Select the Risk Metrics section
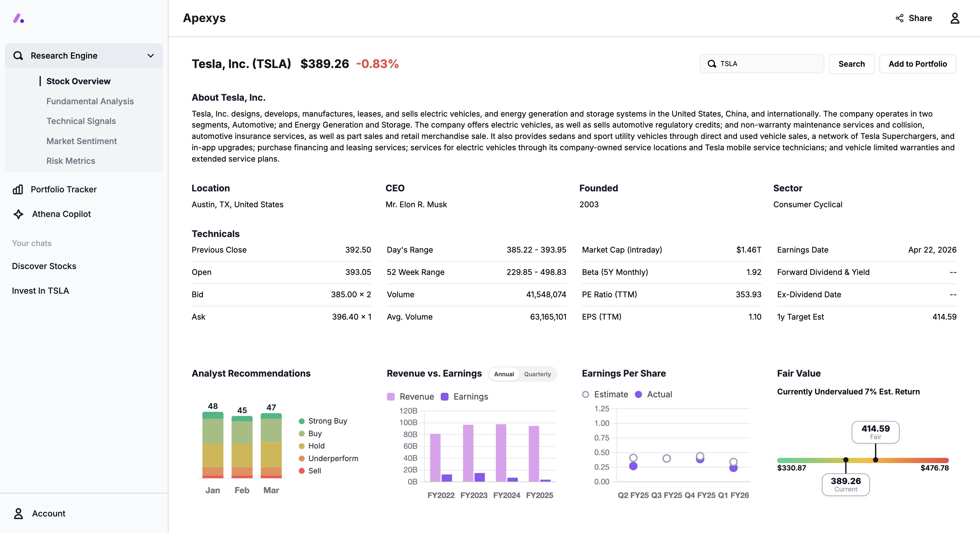Screen dimensions: 980x533 click(71, 161)
